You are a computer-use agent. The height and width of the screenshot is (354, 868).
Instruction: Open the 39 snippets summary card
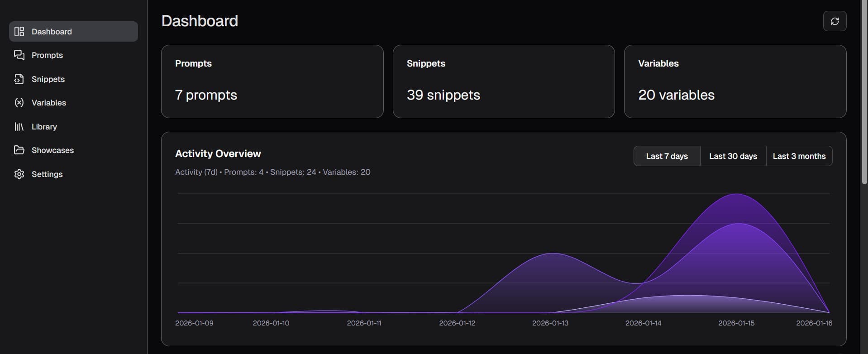click(503, 81)
